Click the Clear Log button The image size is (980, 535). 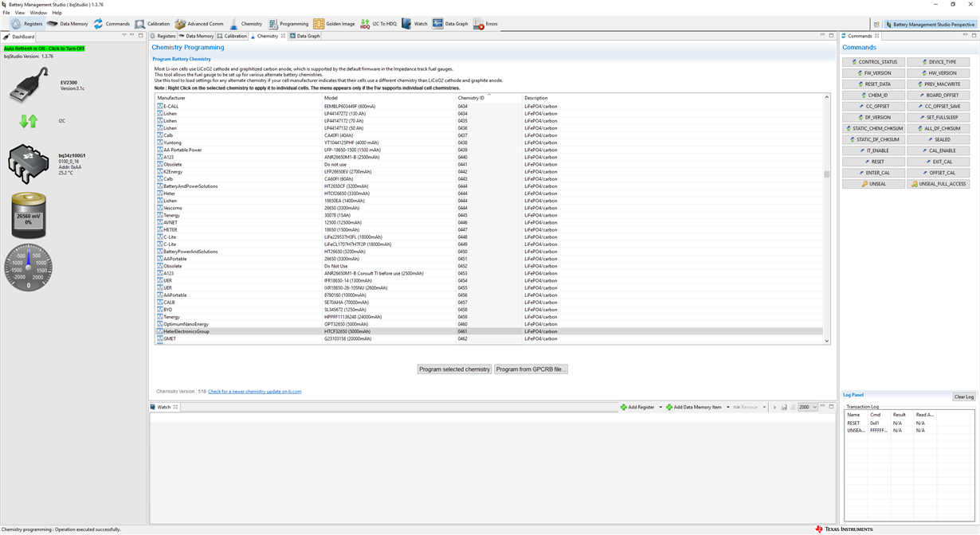click(x=963, y=396)
